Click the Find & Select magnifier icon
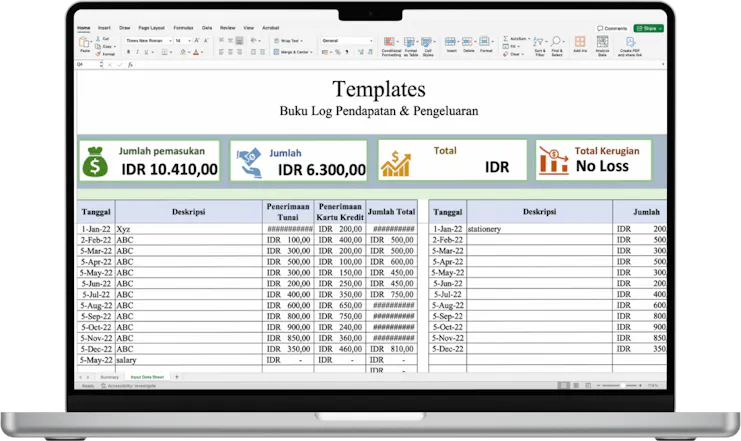Viewport: 741px width, 441px height. click(557, 43)
